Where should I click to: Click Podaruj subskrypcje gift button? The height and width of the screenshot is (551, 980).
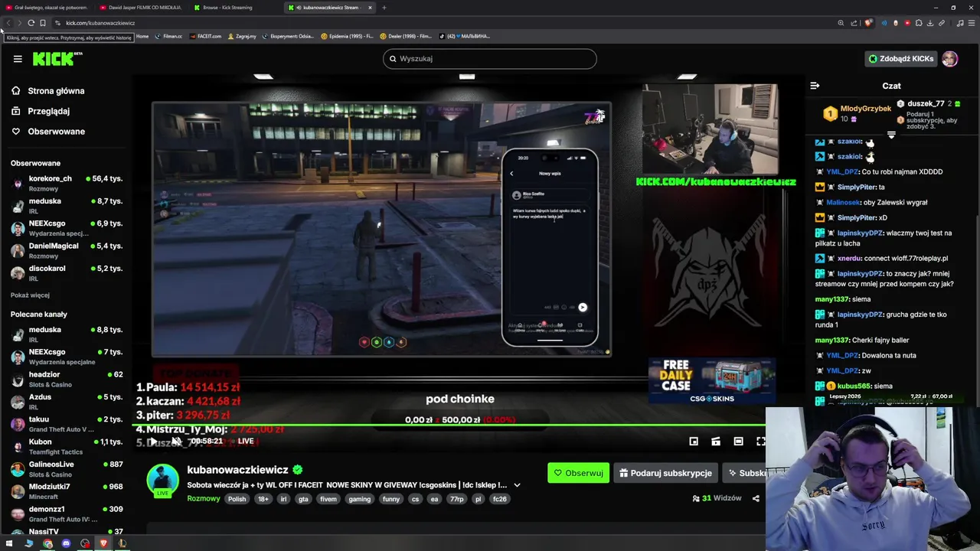point(665,473)
